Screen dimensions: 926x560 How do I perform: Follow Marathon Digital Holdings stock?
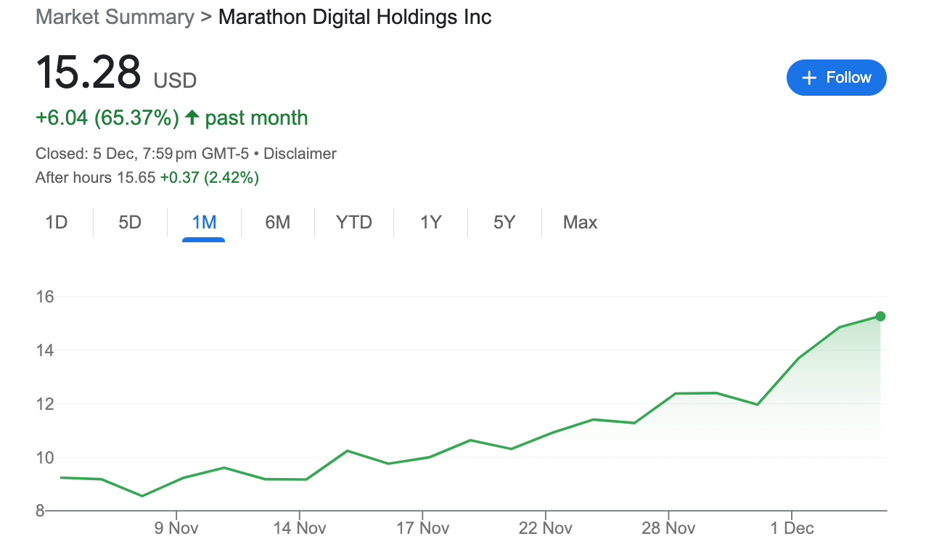836,78
